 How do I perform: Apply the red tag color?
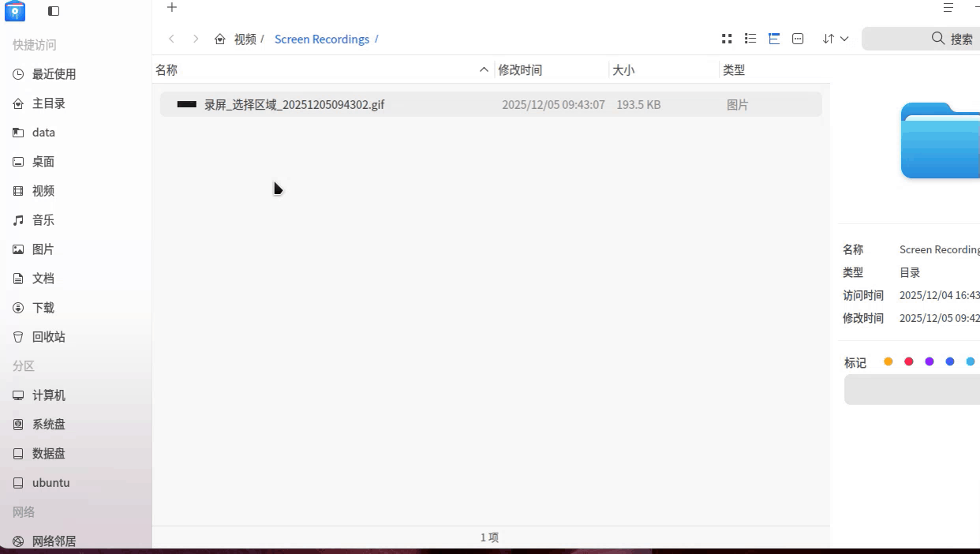coord(909,361)
